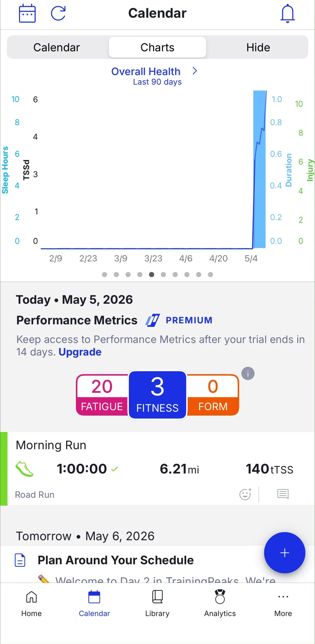This screenshot has height=644, width=315.
Task: Switch to Calendar segment view
Action: pos(57,47)
